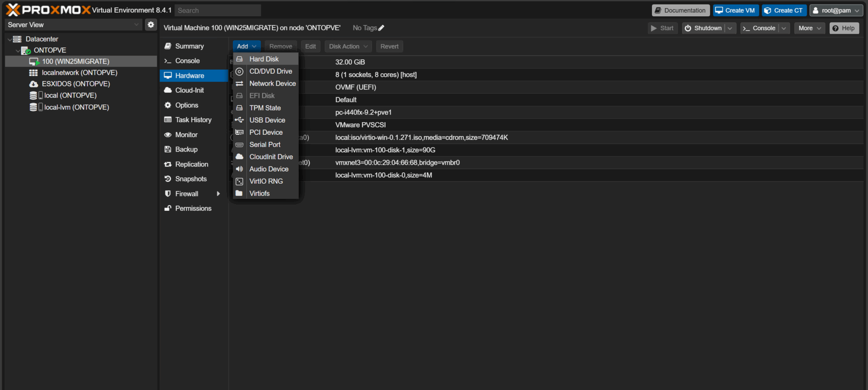Click the Help button
The width and height of the screenshot is (868, 390).
pyautogui.click(x=844, y=28)
